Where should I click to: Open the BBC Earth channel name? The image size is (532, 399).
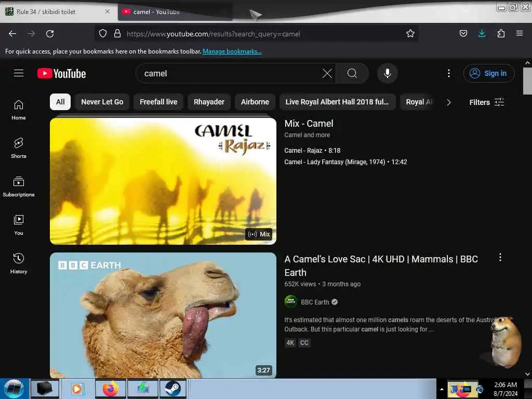315,302
